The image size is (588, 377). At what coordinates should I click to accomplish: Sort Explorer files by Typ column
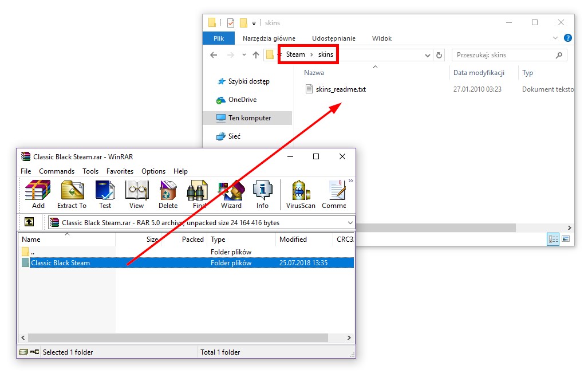(546, 73)
